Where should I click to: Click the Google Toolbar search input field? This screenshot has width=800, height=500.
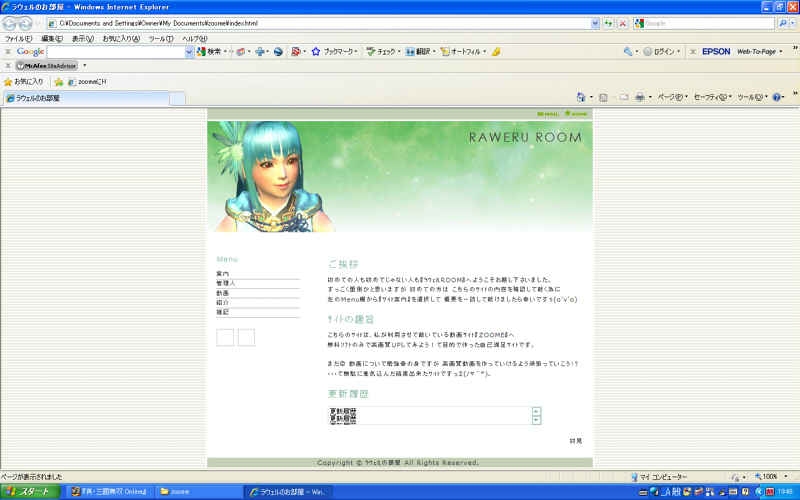pos(116,52)
